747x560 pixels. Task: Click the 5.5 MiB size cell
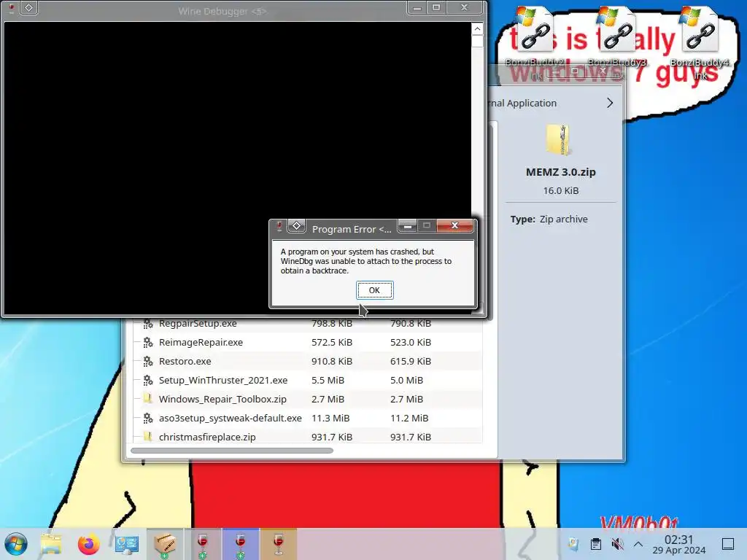(x=328, y=380)
